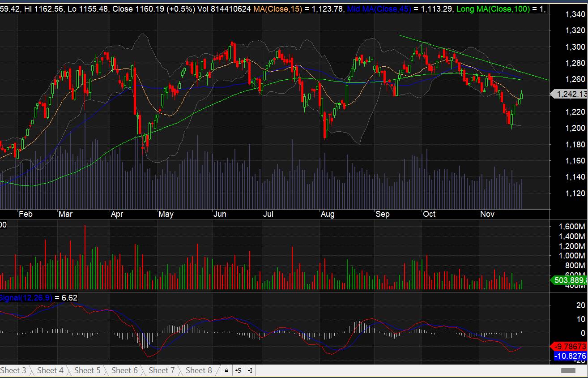Screen dimensions: 588x378
Task: Click the 1,280 price axis label
Action: (x=575, y=63)
